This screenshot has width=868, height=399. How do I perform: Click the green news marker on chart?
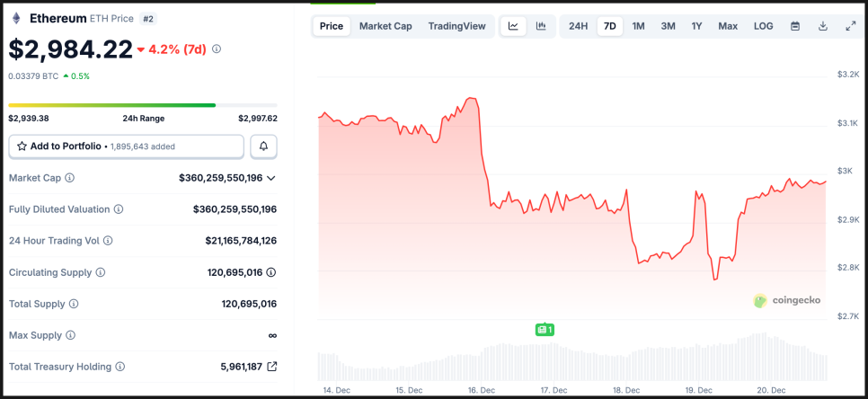(545, 330)
